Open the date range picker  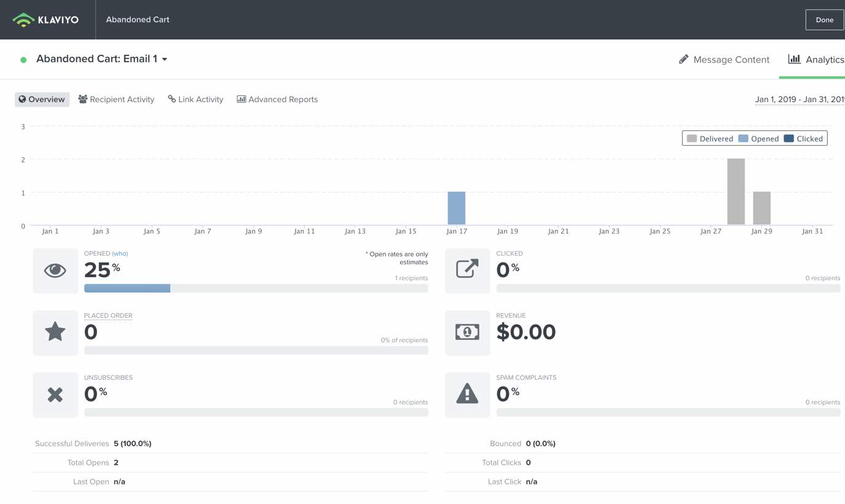click(799, 100)
